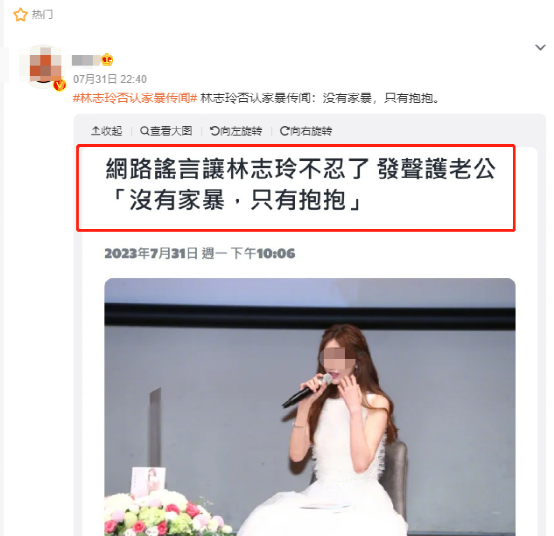Image resolution: width=554 pixels, height=536 pixels.
Task: Click 查看大图 to view full image
Action: (166, 131)
